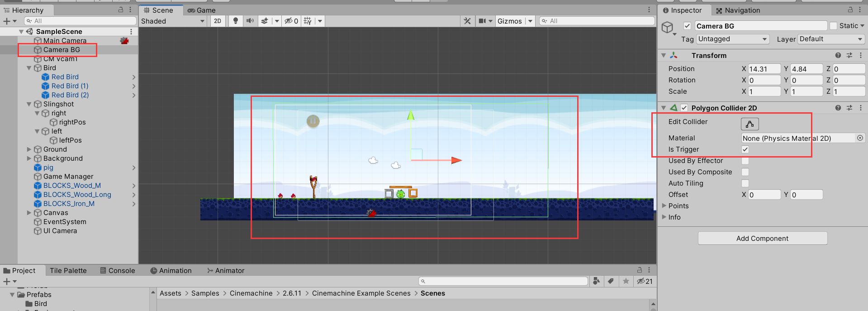Open Static flags dropdown arrow
The height and width of the screenshot is (311, 868).
(862, 26)
